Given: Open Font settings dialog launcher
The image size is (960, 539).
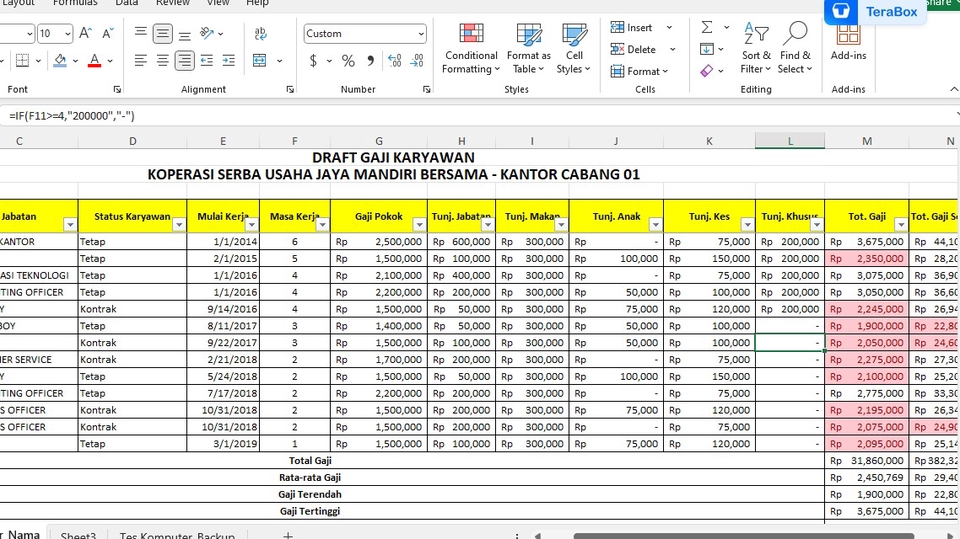Looking at the screenshot, I should pos(117,89).
